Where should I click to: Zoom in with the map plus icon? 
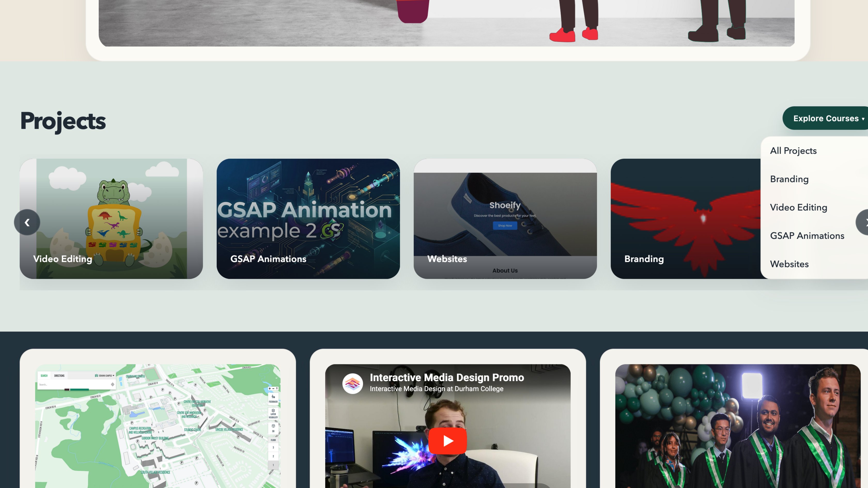[x=269, y=389]
